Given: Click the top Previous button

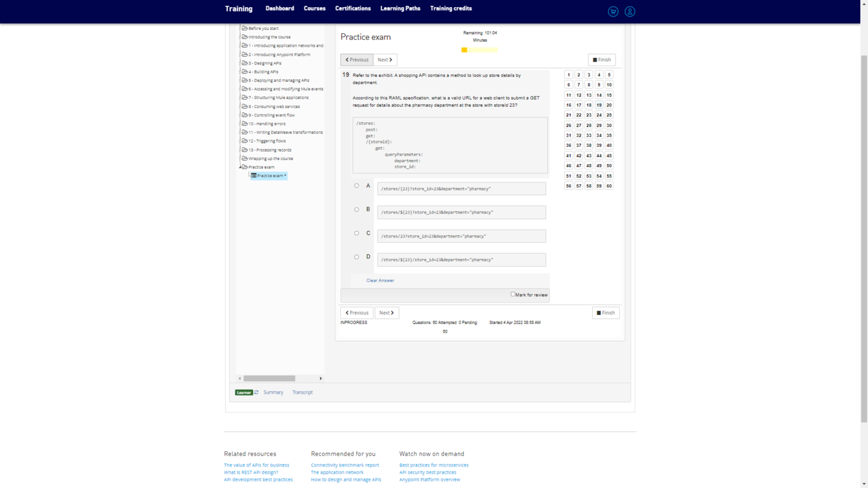Looking at the screenshot, I should pos(357,60).
